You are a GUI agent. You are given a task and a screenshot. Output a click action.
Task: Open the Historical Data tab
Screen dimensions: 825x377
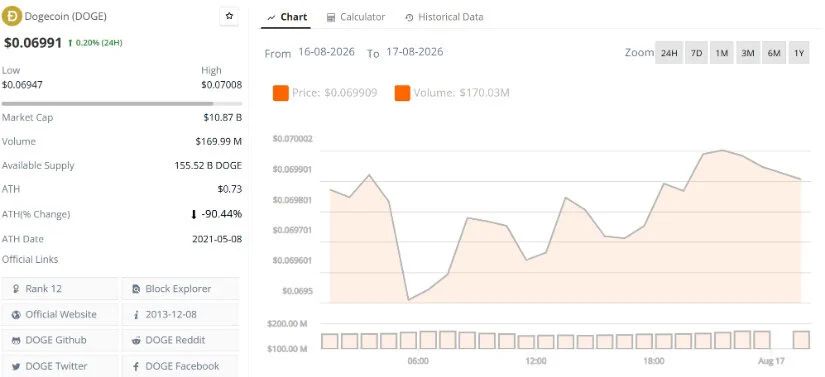[444, 17]
